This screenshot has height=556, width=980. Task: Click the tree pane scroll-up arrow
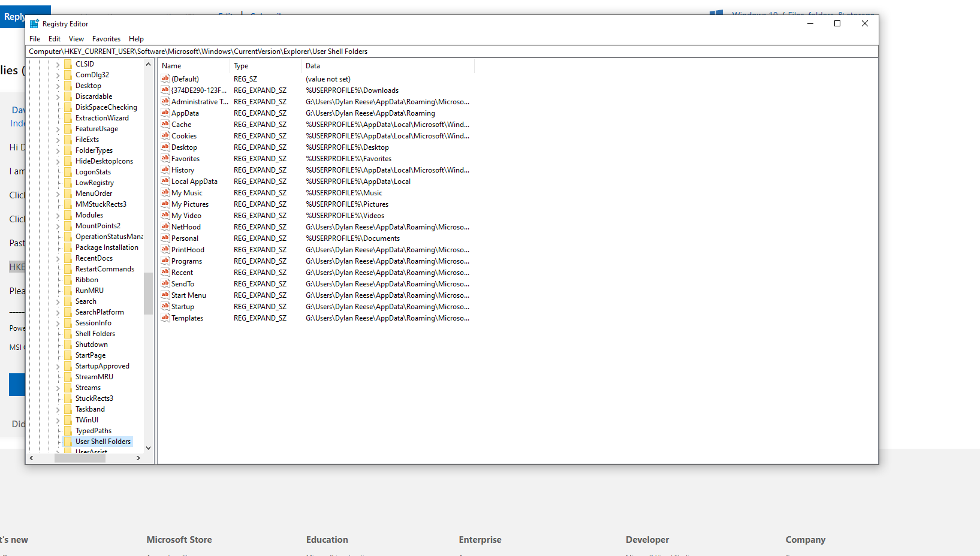(148, 64)
